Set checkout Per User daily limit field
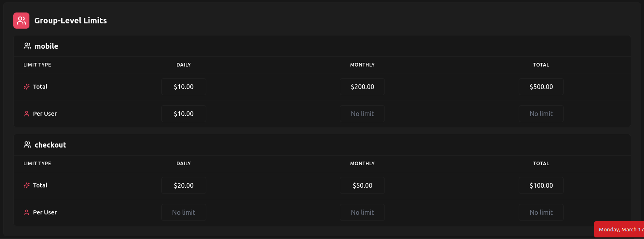The height and width of the screenshot is (239, 644). (x=184, y=212)
